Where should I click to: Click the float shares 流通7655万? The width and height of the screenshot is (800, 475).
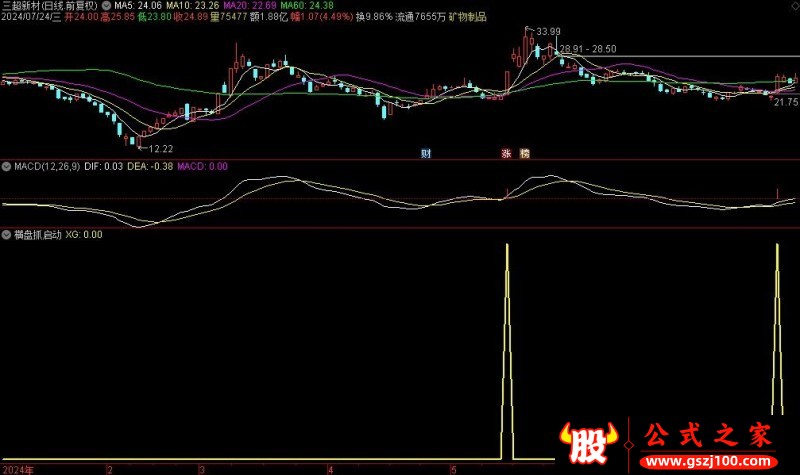[x=421, y=17]
